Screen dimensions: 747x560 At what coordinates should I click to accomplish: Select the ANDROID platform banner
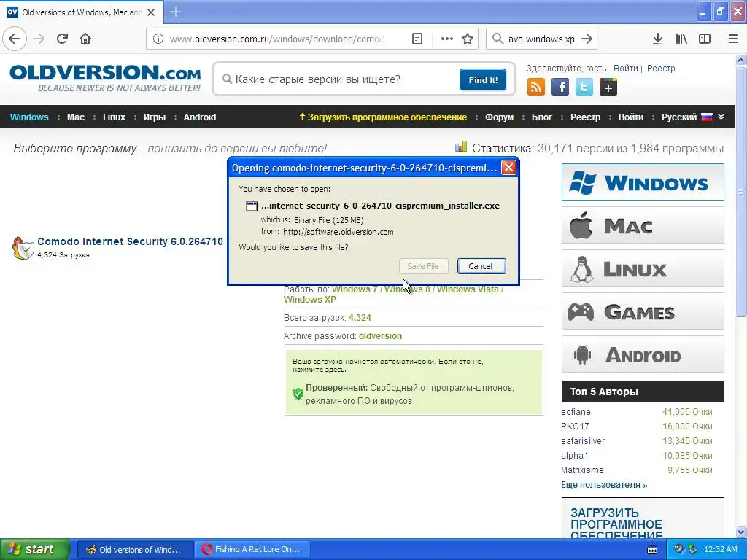[643, 354]
